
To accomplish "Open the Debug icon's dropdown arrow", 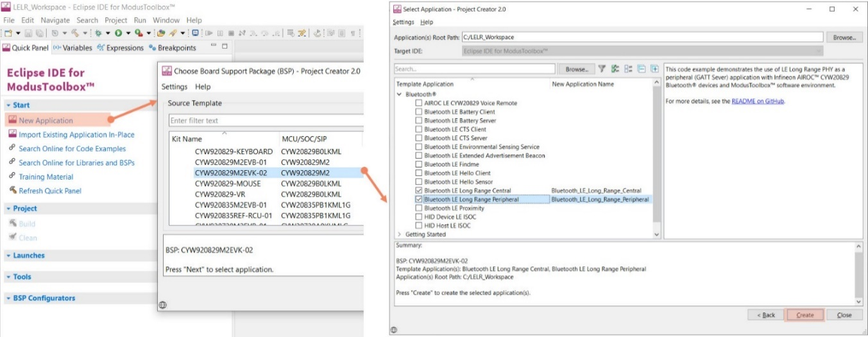I will (108, 33).
